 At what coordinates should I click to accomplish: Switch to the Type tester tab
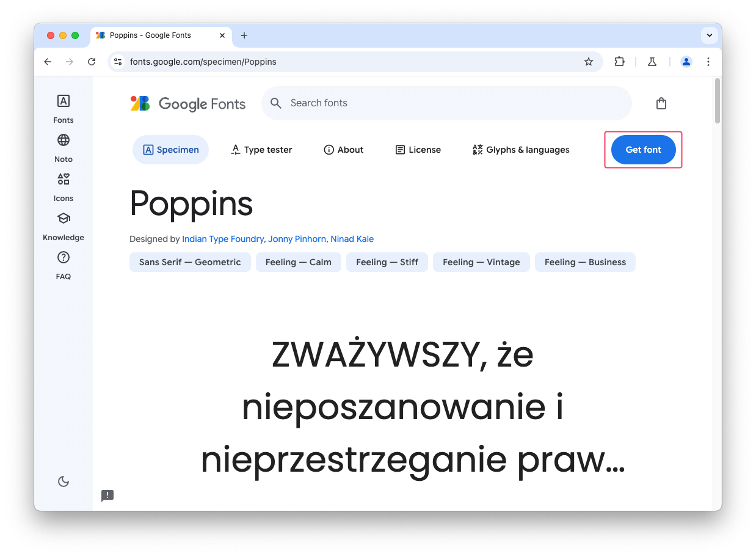tap(261, 149)
